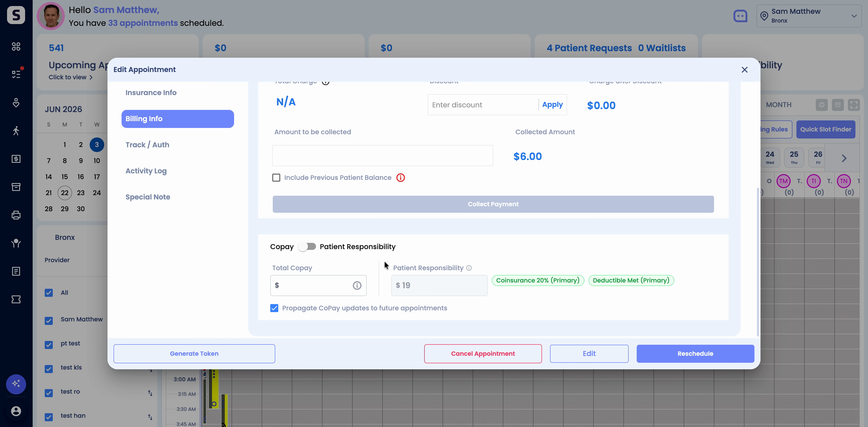This screenshot has height=427, width=868.
Task: Click Generate Token button
Action: point(194,354)
